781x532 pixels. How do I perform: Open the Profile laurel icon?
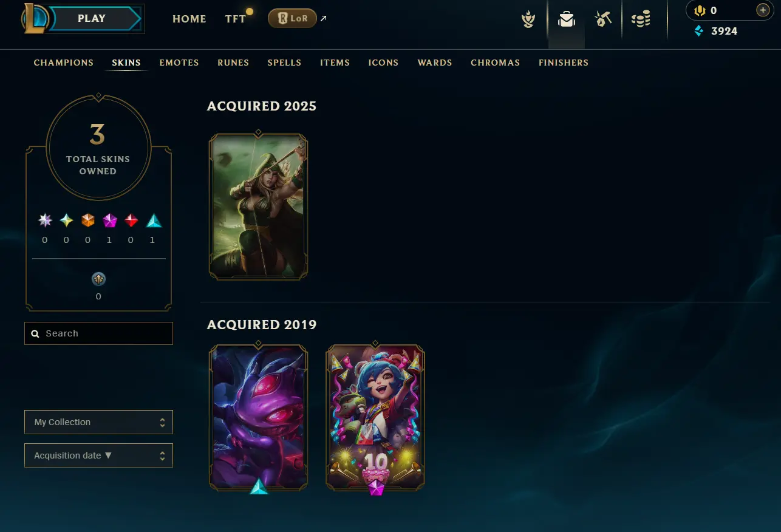point(529,19)
